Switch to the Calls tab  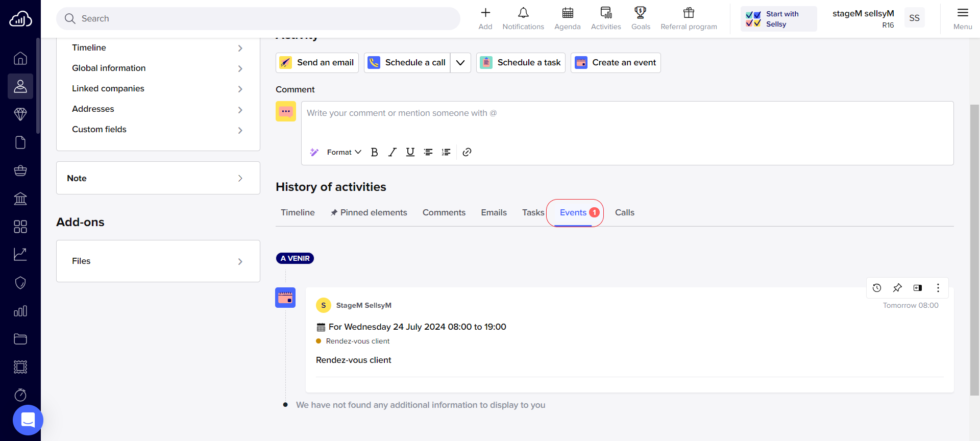click(x=624, y=212)
